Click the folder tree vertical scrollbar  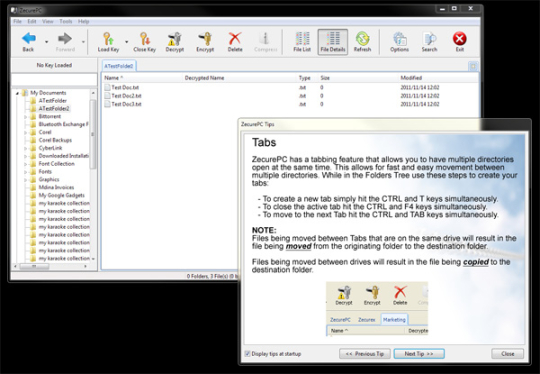coord(93,176)
